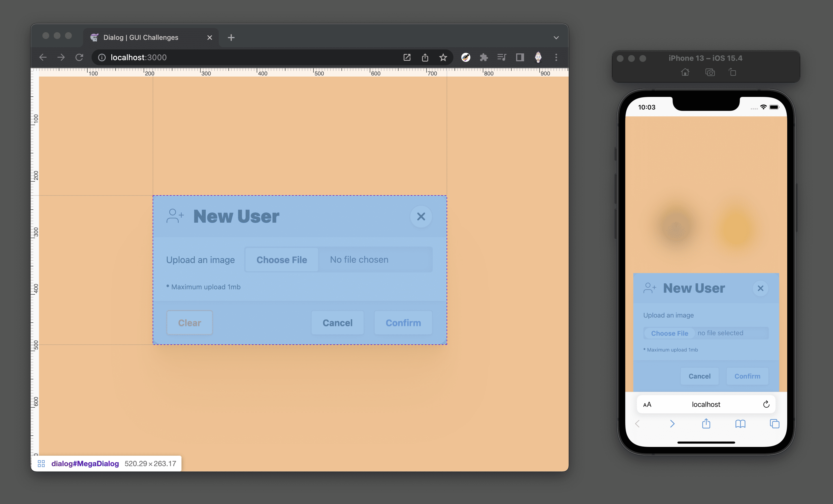Click the close X button on desktop dialog
The height and width of the screenshot is (504, 833).
(x=420, y=216)
